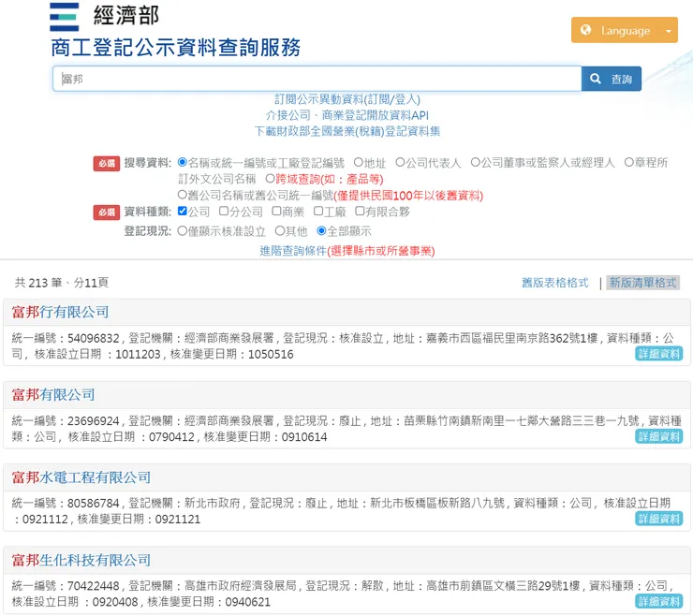Open 富邦行有限公司 company entry
This screenshot has width=693, height=616.
(60, 312)
